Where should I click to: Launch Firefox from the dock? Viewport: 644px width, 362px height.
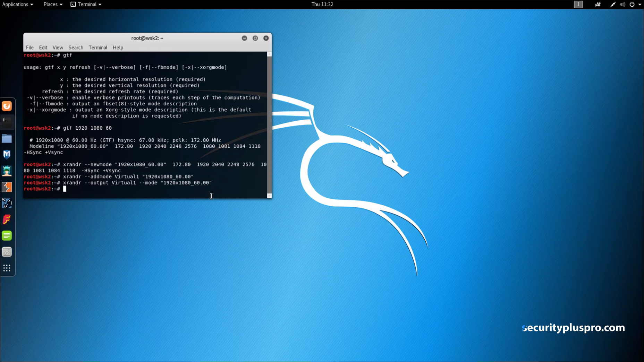pos(7,106)
